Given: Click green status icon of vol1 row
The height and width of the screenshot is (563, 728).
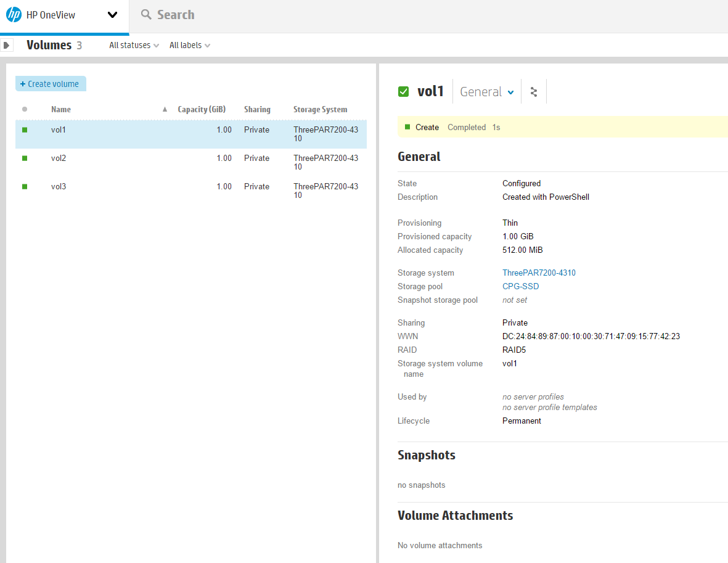Looking at the screenshot, I should tap(25, 130).
